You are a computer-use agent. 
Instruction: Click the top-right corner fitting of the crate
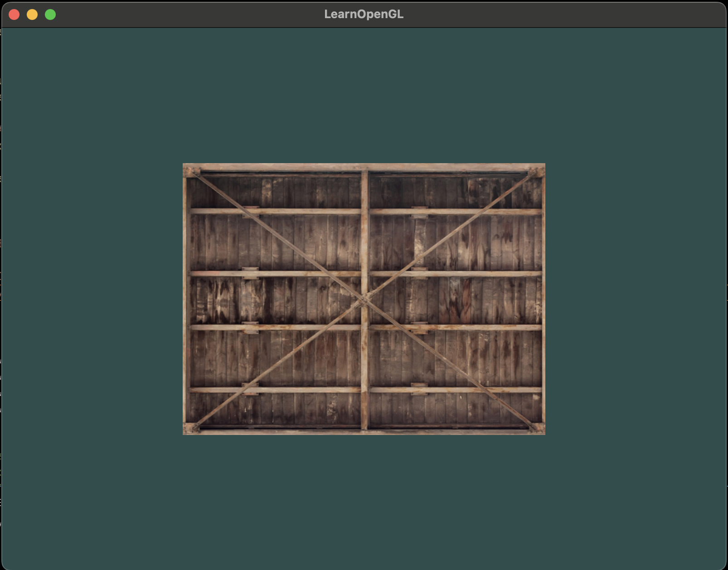(537, 171)
